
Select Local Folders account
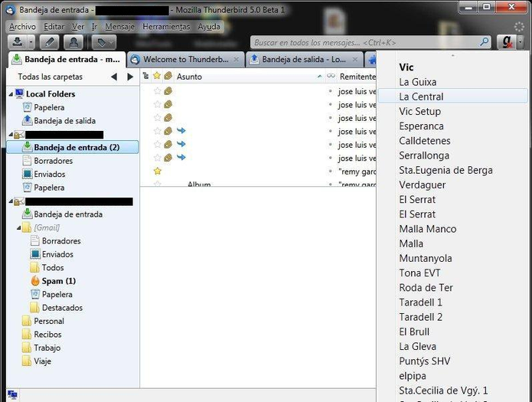coord(51,94)
